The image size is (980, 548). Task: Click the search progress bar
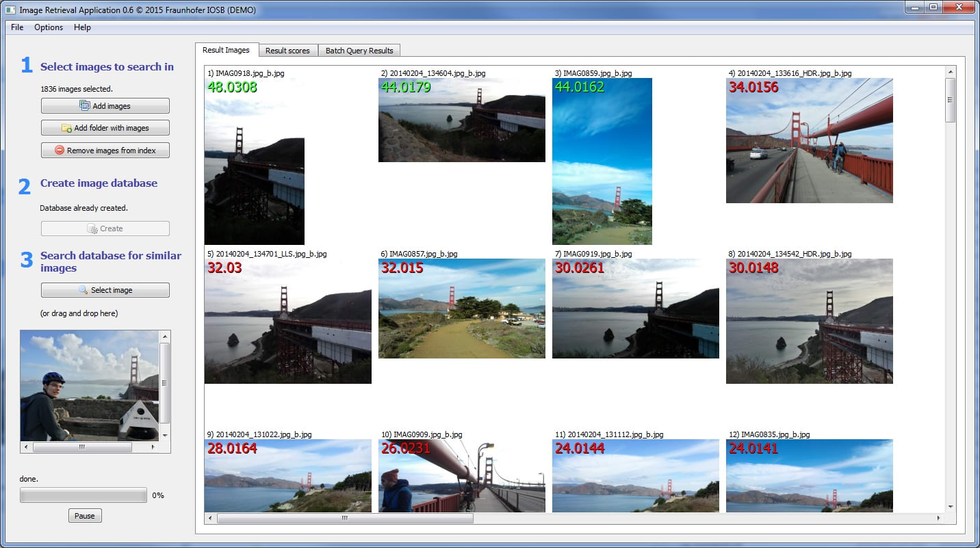click(x=83, y=495)
